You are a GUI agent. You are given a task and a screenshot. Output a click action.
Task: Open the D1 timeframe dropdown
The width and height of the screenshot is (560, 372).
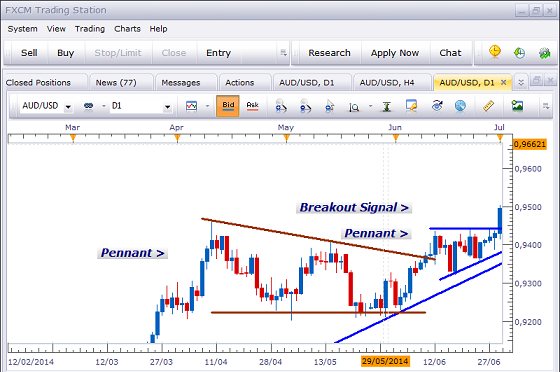(x=167, y=106)
